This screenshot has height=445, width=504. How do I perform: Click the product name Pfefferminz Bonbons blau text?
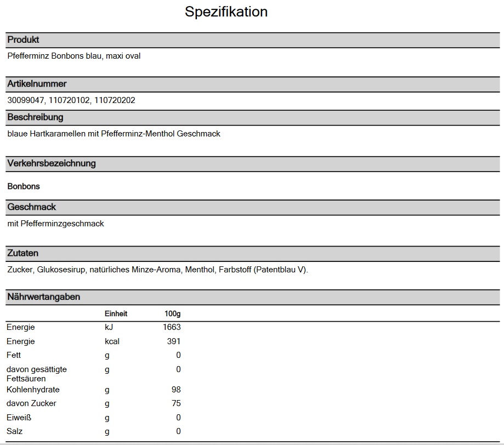point(74,56)
